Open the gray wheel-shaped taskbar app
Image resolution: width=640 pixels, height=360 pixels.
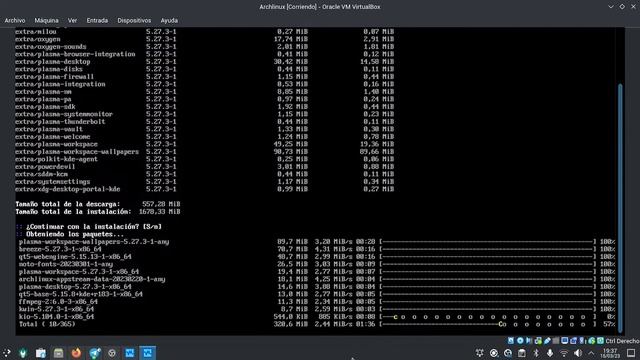pos(112,353)
